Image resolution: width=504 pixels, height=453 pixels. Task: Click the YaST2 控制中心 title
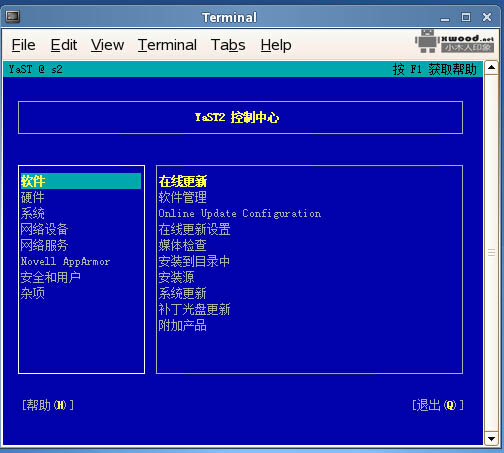(x=237, y=117)
